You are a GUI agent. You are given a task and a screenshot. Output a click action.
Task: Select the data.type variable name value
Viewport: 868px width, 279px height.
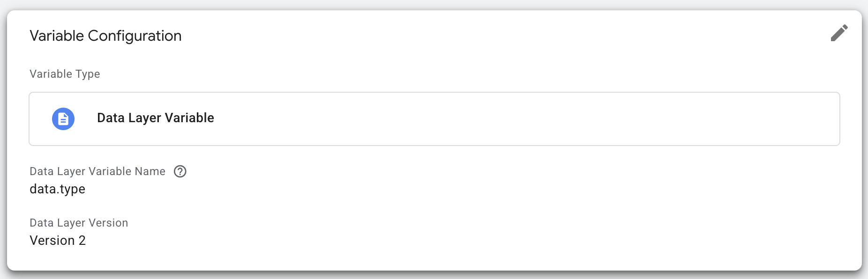(x=57, y=189)
